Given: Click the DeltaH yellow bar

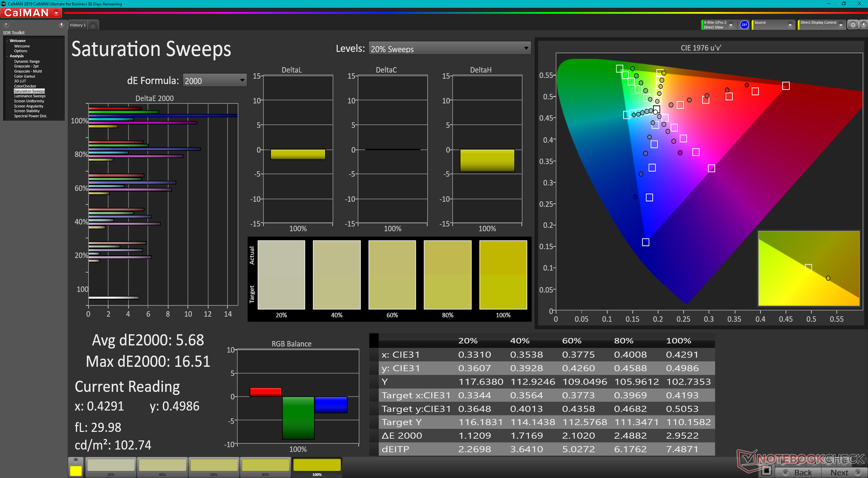Looking at the screenshot, I should 487,160.
